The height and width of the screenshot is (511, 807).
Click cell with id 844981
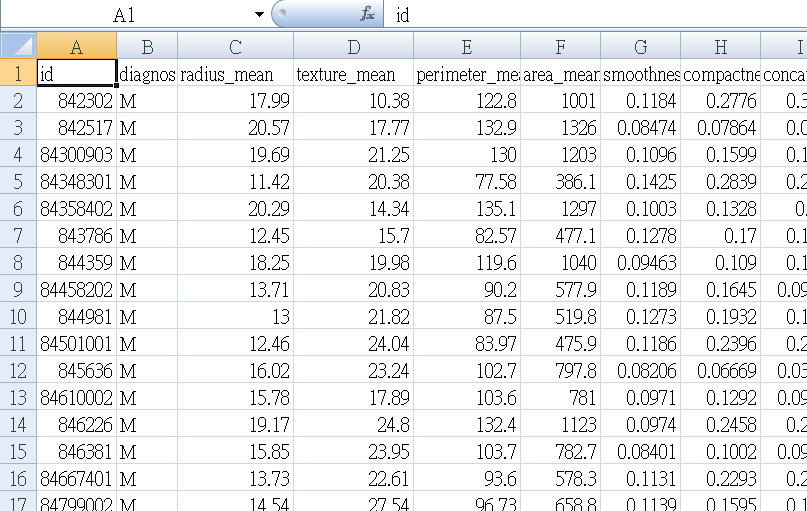point(77,316)
